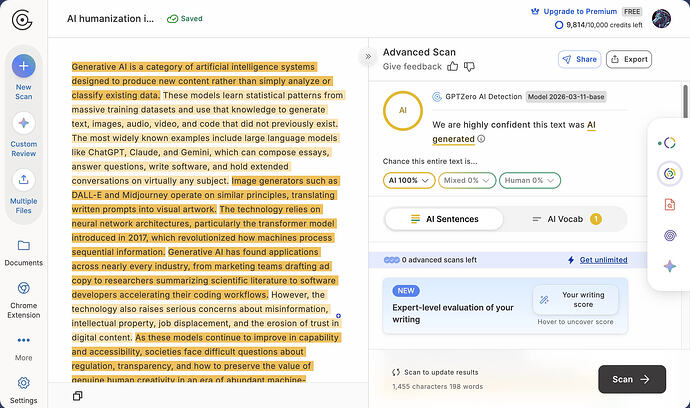Click the thumbs up feedback icon

tap(452, 66)
